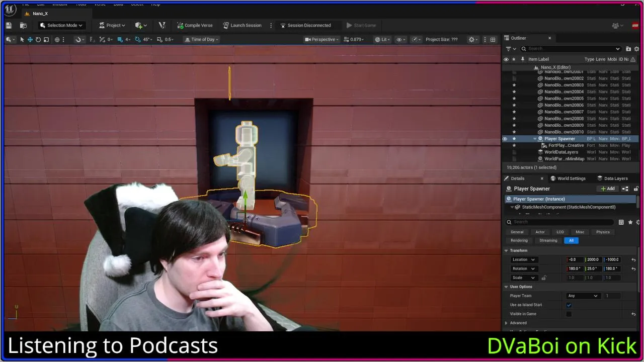644x362 pixels.
Task: Filter details by the General category
Action: (517, 232)
